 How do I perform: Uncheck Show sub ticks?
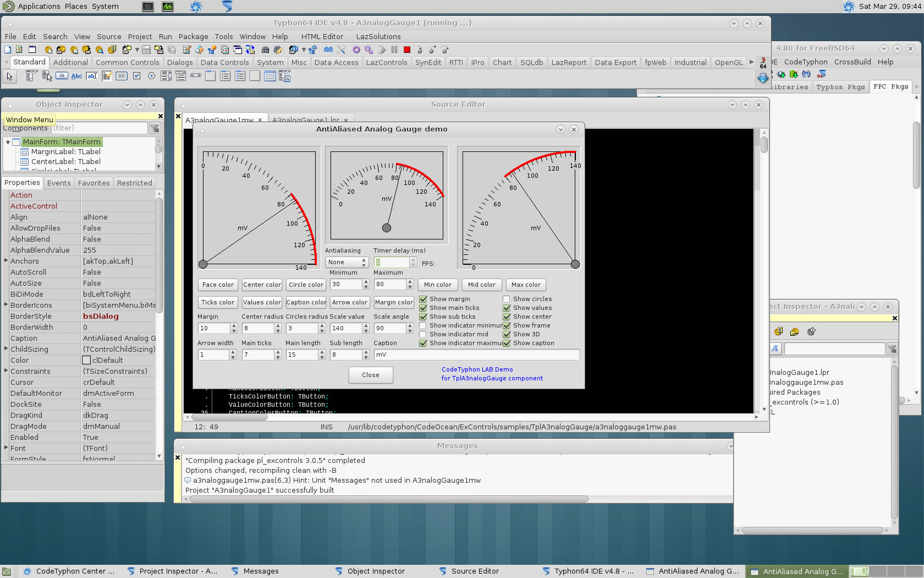point(423,317)
